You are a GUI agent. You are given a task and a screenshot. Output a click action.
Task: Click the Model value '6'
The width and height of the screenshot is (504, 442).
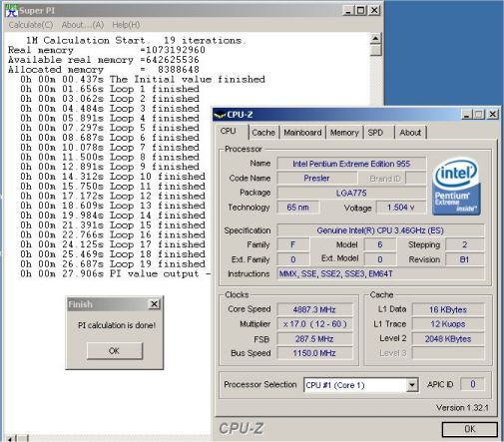(x=380, y=244)
